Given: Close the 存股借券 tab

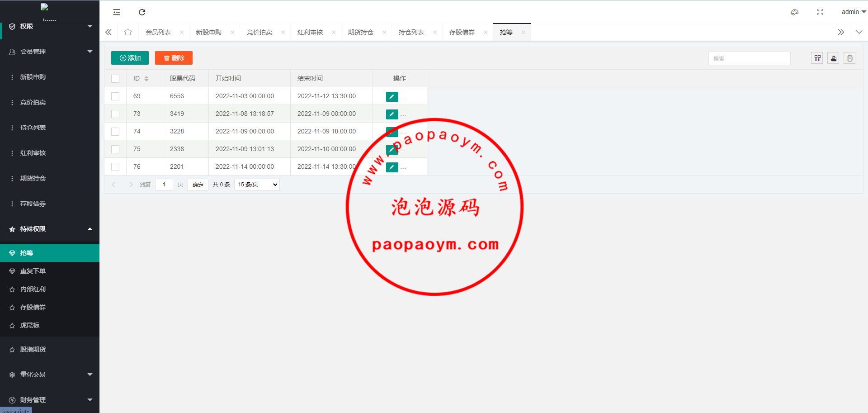Looking at the screenshot, I should (x=486, y=32).
